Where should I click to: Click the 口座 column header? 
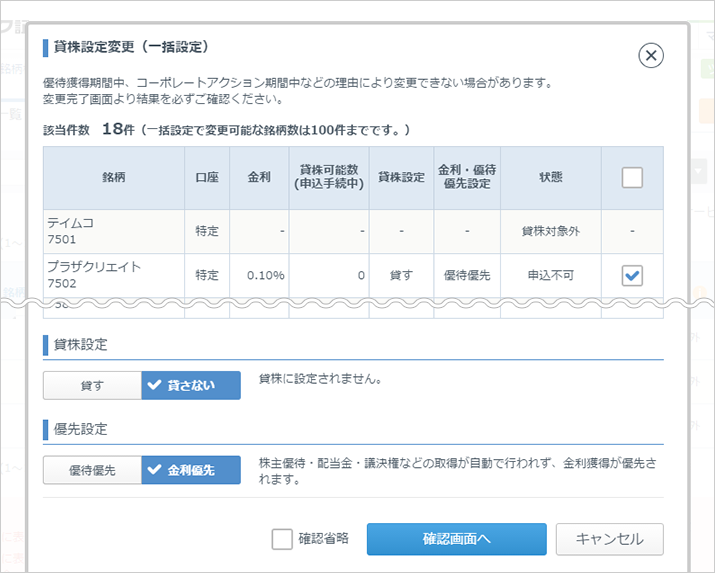[x=207, y=177]
